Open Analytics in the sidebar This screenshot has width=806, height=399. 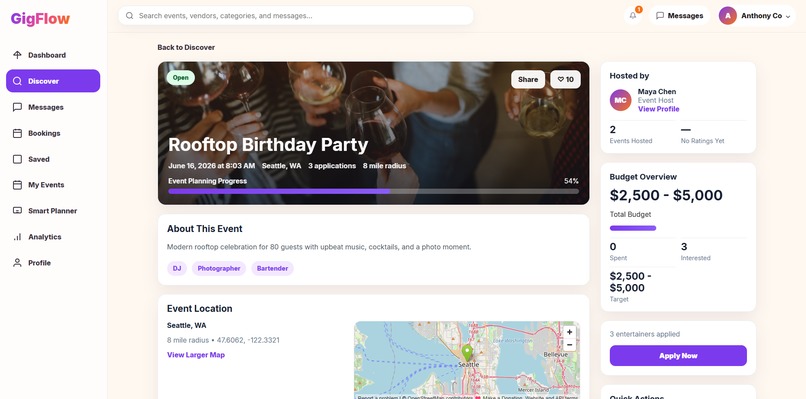coord(53,237)
